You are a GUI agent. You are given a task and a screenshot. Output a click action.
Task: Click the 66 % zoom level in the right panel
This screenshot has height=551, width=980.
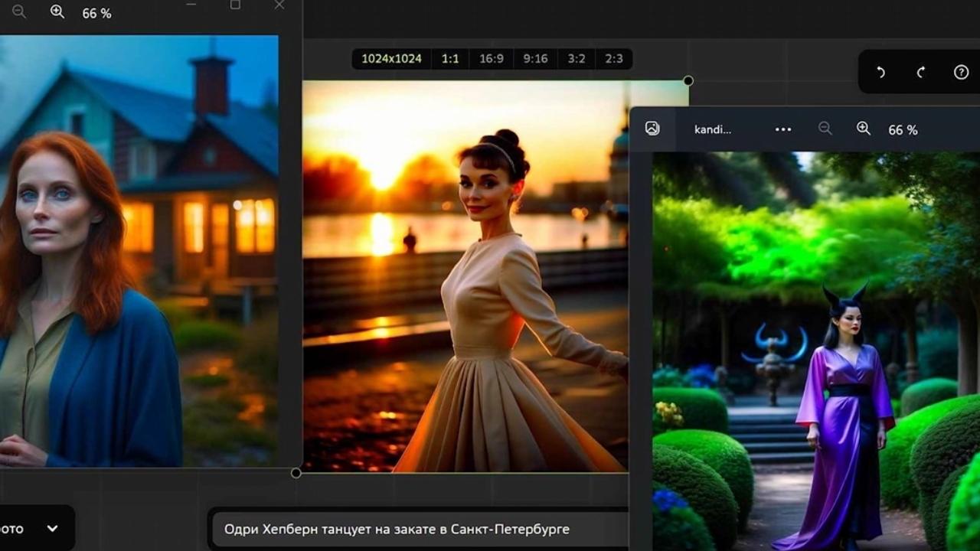pyautogui.click(x=903, y=130)
